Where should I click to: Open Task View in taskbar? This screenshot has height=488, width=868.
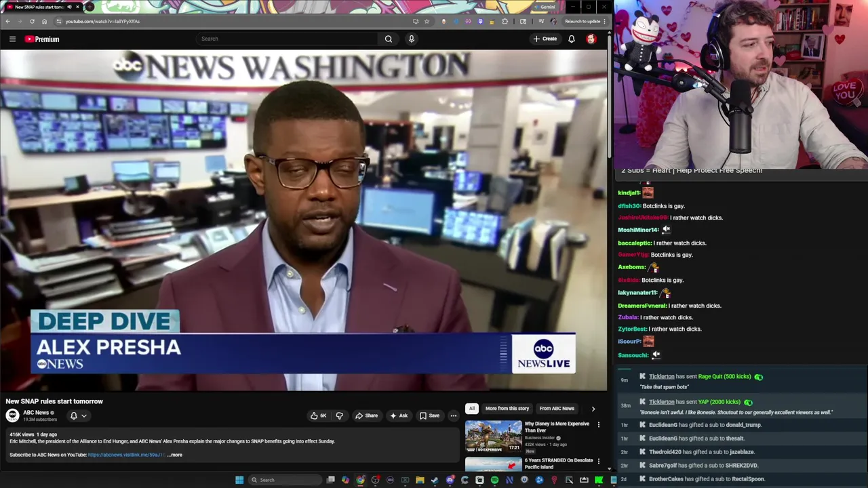pos(330,480)
